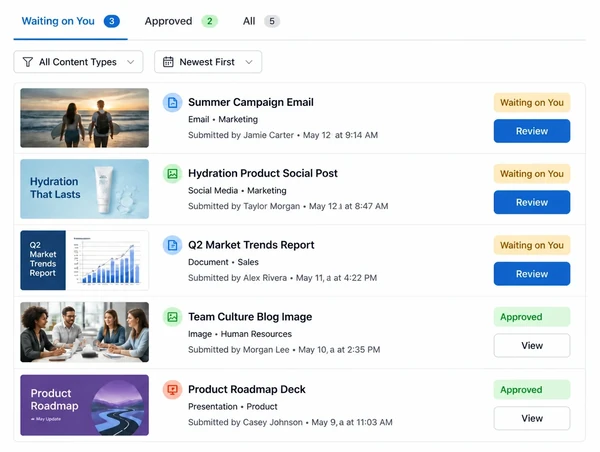Click the document icon beside Summer Campaign Email
This screenshot has width=600, height=452.
173,103
